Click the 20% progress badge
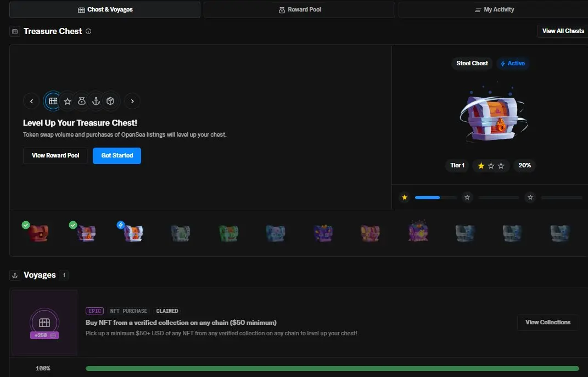588x377 pixels. pos(524,165)
